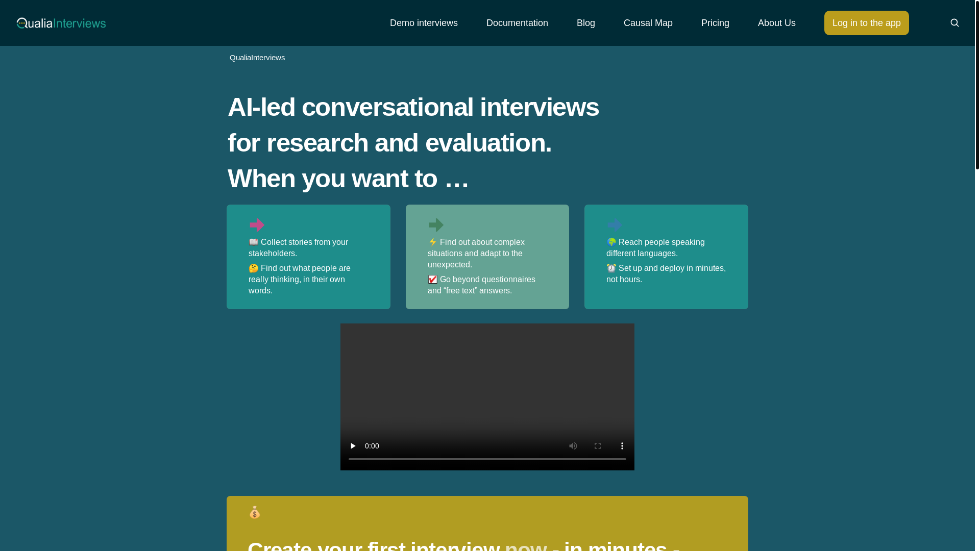
Task: Click 'Go beyond questionnaires' text
Action: (x=481, y=285)
